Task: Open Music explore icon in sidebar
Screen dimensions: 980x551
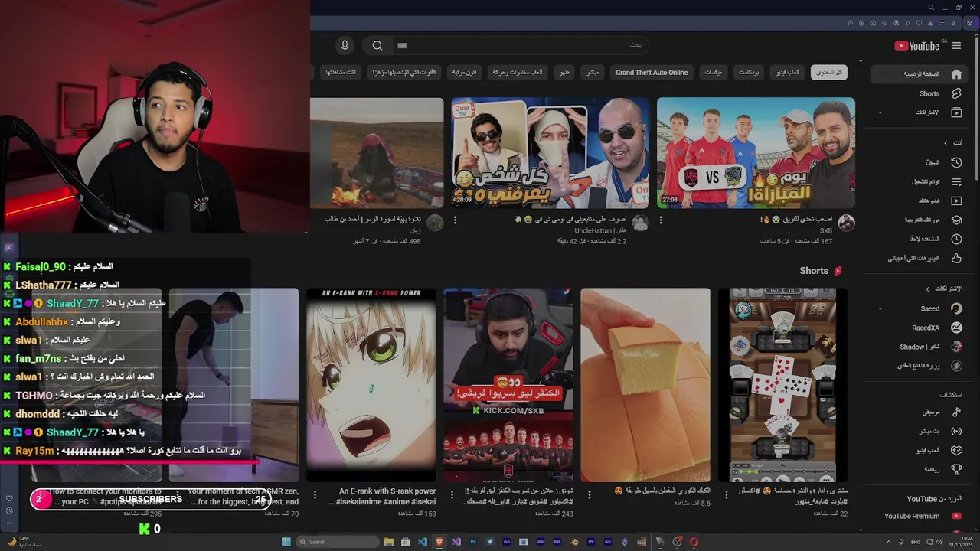Action: [x=956, y=412]
